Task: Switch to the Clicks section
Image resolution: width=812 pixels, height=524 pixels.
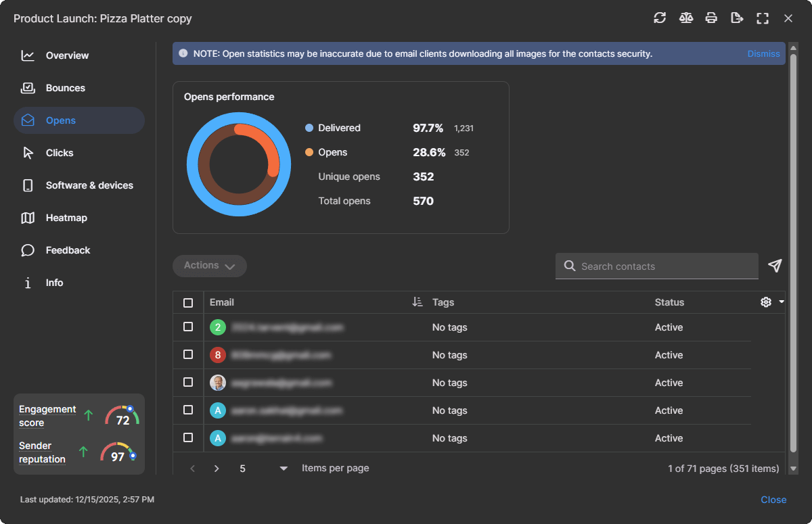Action: pyautogui.click(x=60, y=153)
